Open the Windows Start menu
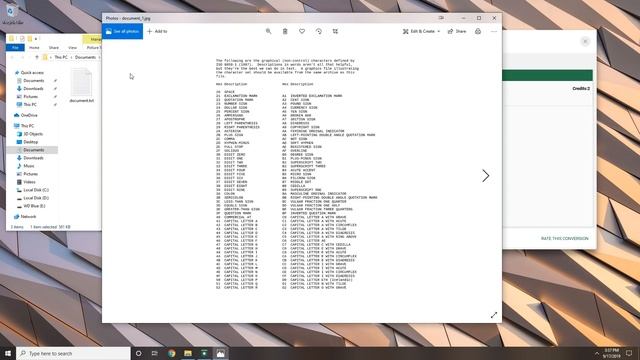This screenshot has width=640, height=360. 8,353
